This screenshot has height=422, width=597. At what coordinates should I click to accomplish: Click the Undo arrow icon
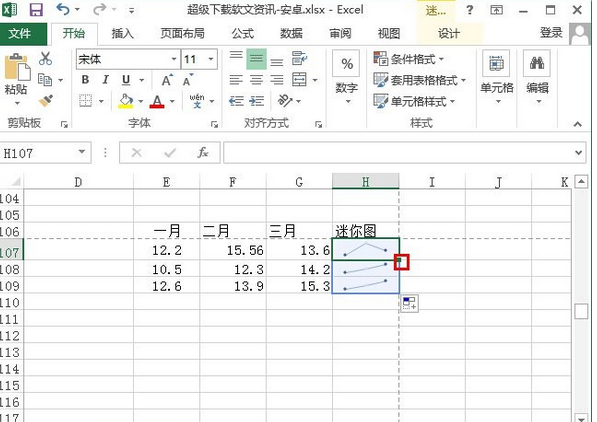pos(62,9)
